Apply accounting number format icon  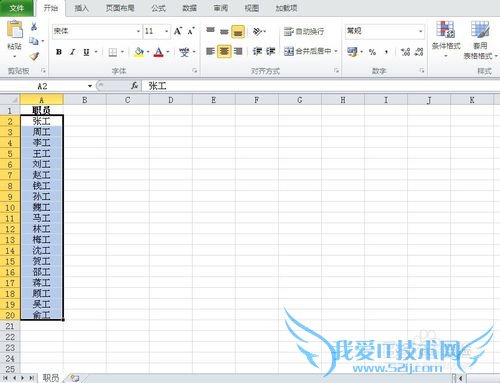352,52
